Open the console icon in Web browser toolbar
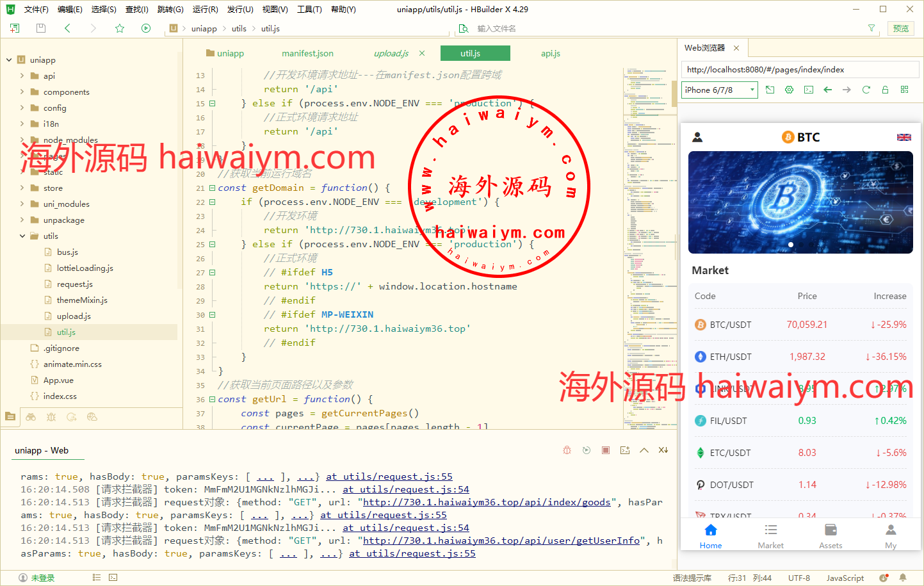This screenshot has width=924, height=586. click(x=809, y=90)
